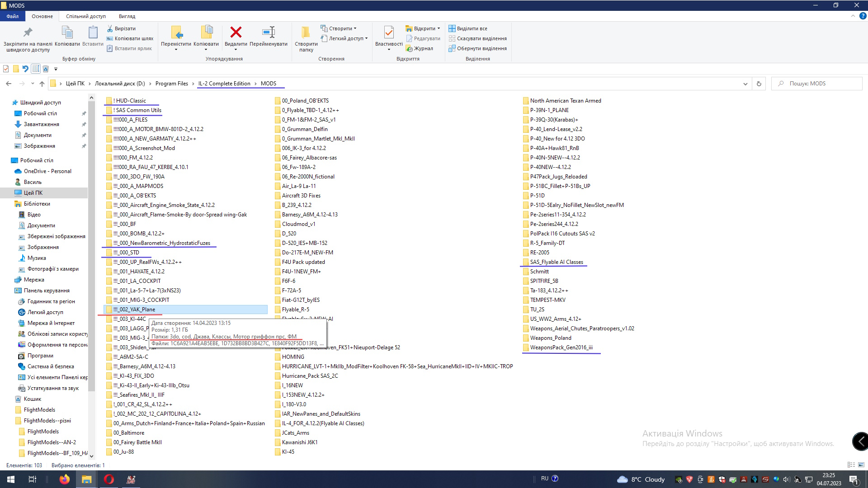
Task: Click Program Files in breadcrumb path
Action: click(x=171, y=84)
